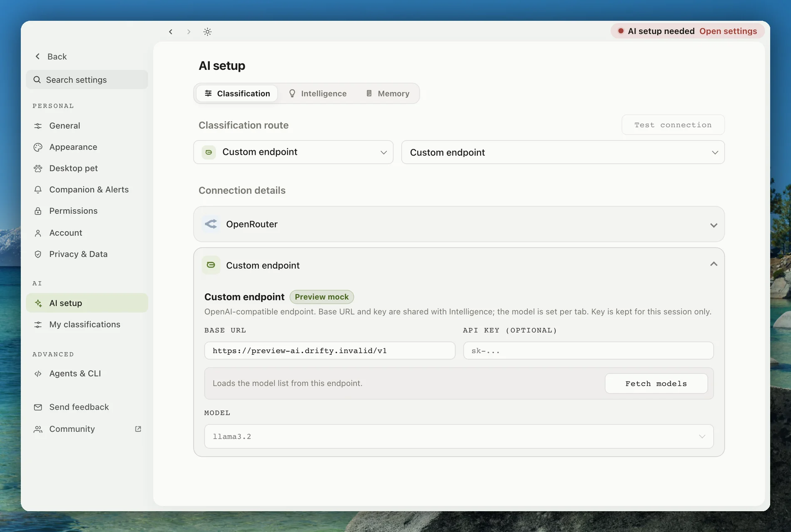791x532 pixels.
Task: Click the Intelligence lightbulb icon
Action: [292, 93]
